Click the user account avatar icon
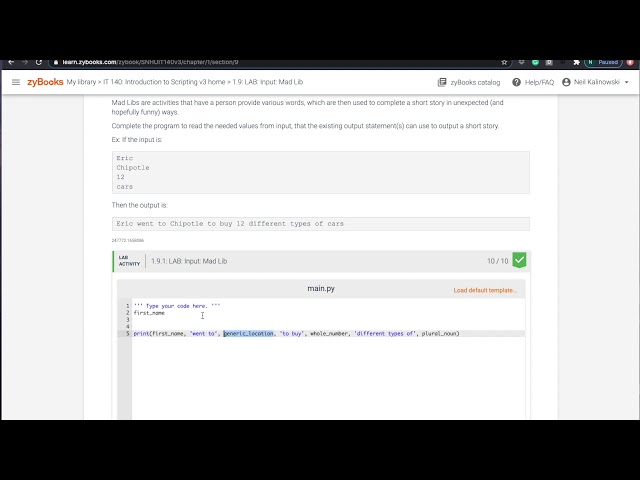The width and height of the screenshot is (640, 480). point(566,82)
